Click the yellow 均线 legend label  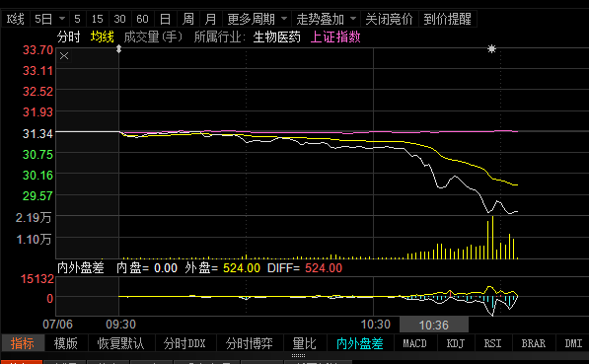coord(103,37)
